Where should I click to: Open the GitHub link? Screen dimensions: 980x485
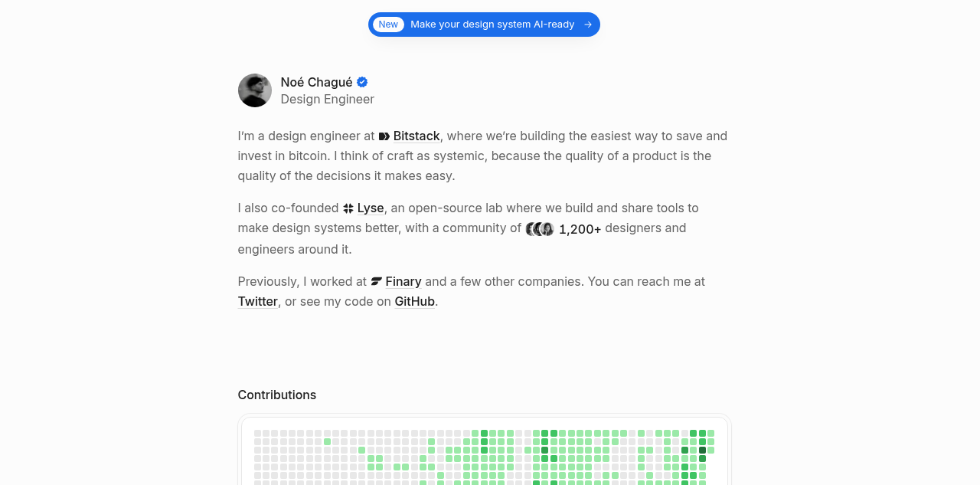point(415,301)
